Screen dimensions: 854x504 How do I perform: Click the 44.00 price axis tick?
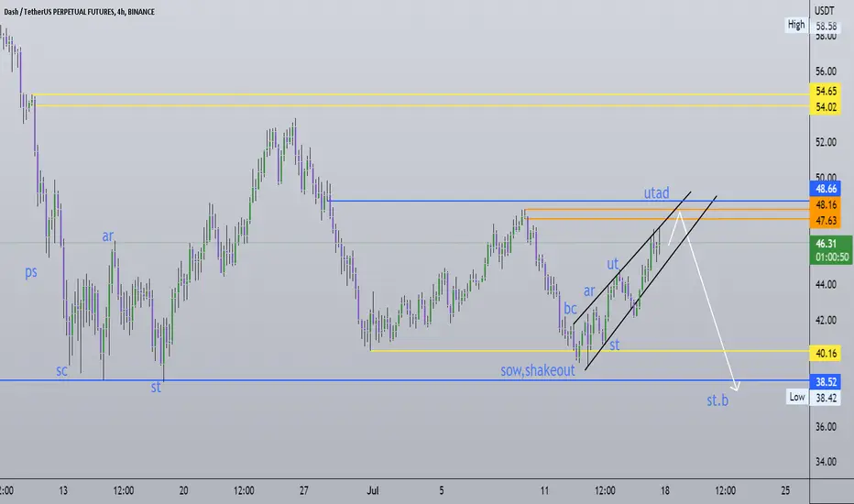826,284
